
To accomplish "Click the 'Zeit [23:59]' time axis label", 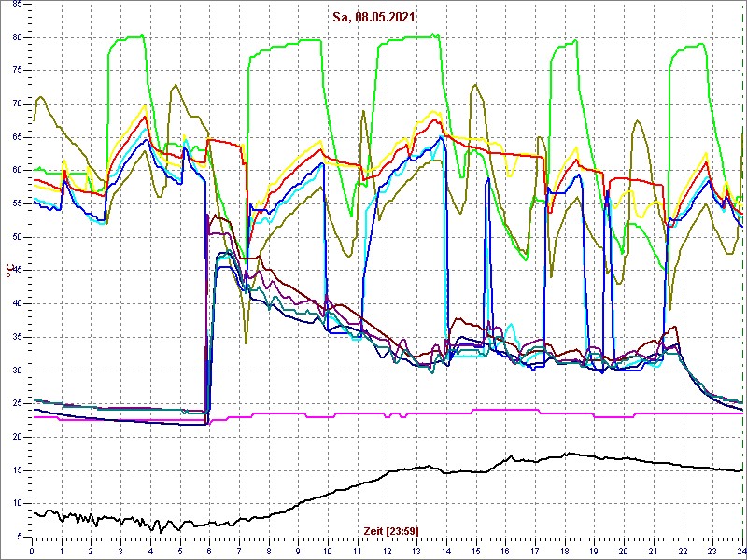I will (x=391, y=530).
